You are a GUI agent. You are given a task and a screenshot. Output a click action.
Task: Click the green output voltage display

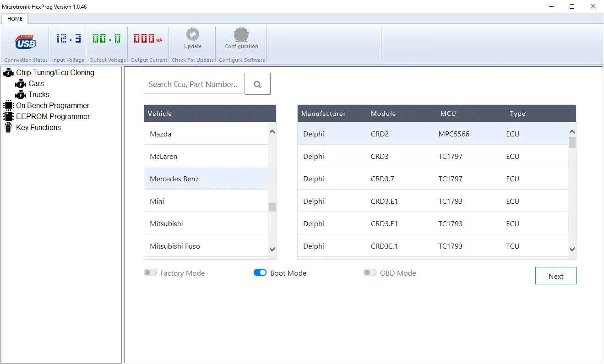107,38
